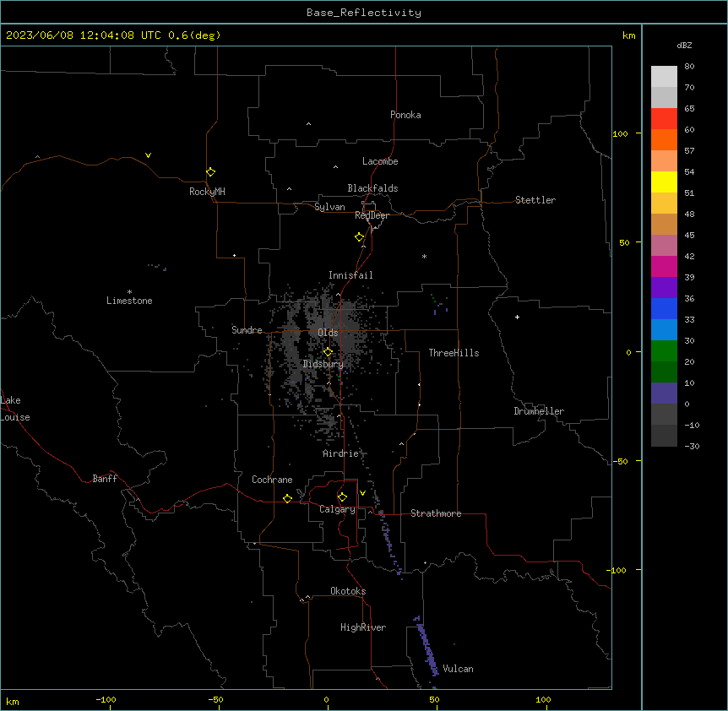728x711 pixels.
Task: Click the Blackfalds city label
Action: click(372, 188)
